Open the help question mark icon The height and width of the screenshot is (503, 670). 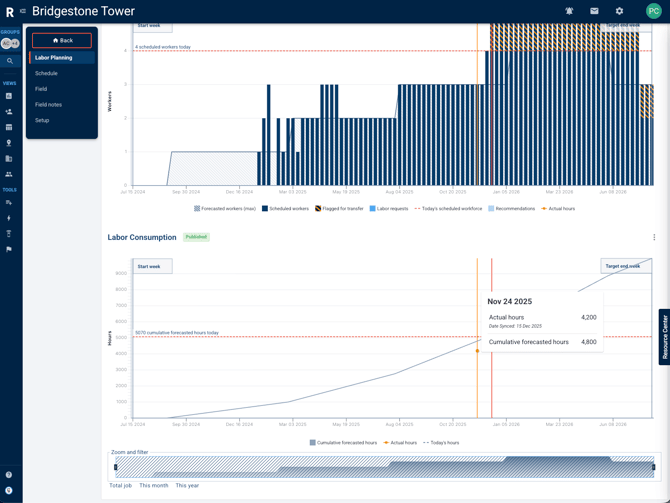pyautogui.click(x=9, y=475)
